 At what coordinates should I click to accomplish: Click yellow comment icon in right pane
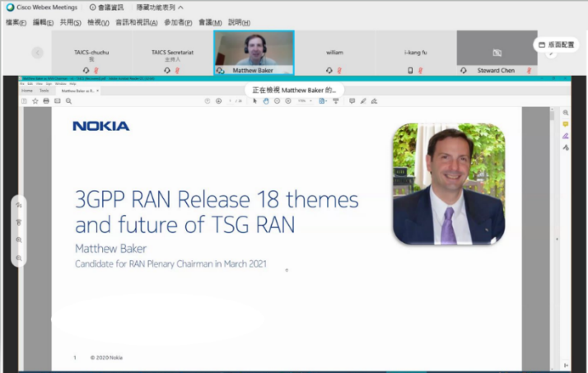coord(566,124)
